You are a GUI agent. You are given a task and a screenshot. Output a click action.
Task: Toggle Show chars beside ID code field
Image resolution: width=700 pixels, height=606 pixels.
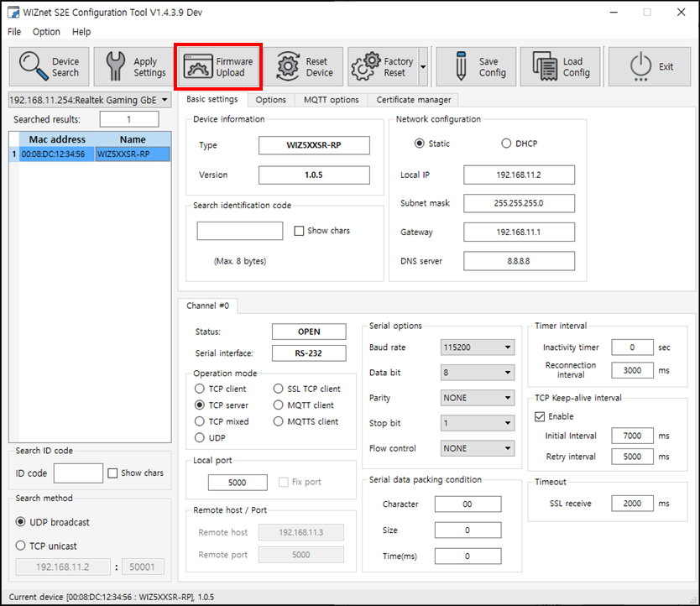[113, 473]
